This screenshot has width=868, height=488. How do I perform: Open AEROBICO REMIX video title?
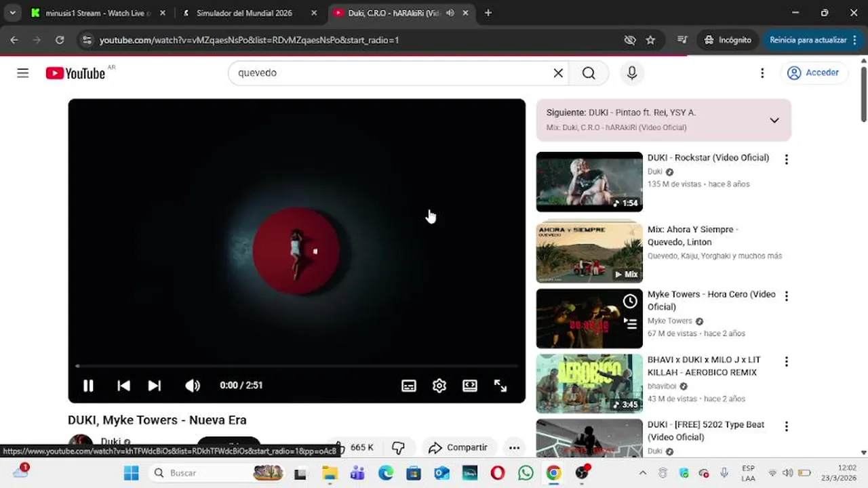[704, 366]
